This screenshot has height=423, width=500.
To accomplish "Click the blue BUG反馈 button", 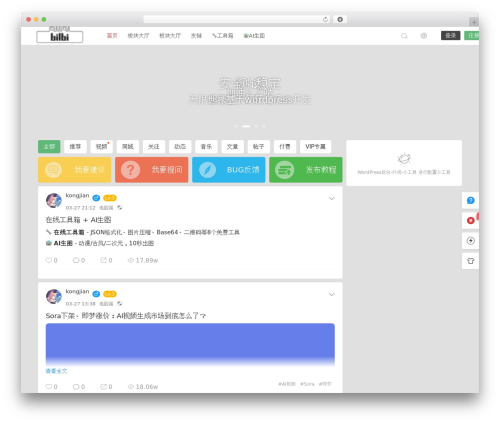I will click(x=229, y=170).
